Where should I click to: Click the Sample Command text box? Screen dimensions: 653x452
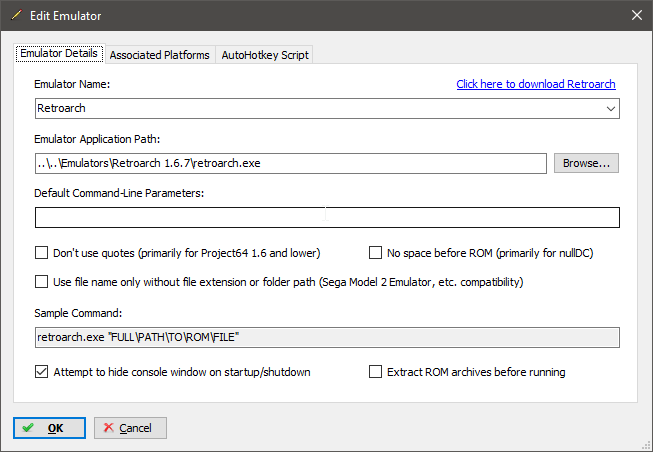coord(327,337)
